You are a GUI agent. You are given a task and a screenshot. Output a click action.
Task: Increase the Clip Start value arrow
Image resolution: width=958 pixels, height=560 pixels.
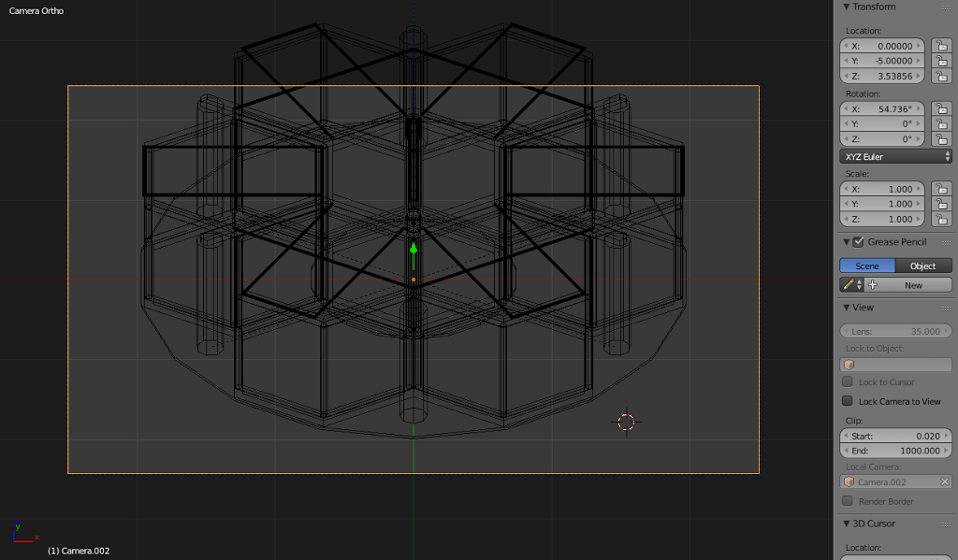946,436
